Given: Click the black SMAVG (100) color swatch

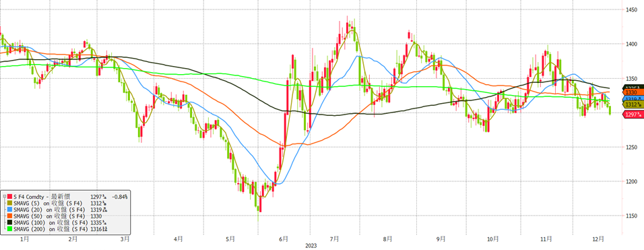Looking at the screenshot, I should [x=9, y=222].
